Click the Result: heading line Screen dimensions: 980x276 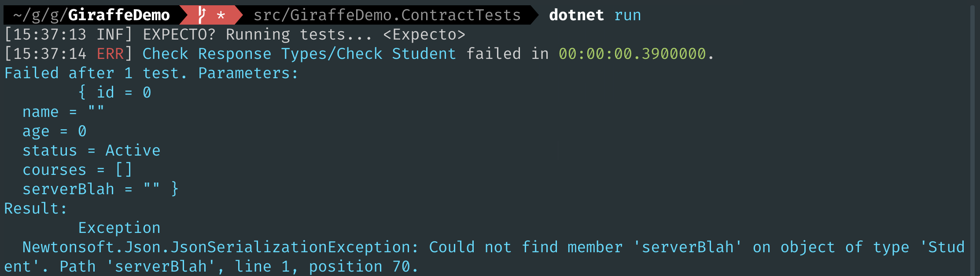(x=36, y=209)
